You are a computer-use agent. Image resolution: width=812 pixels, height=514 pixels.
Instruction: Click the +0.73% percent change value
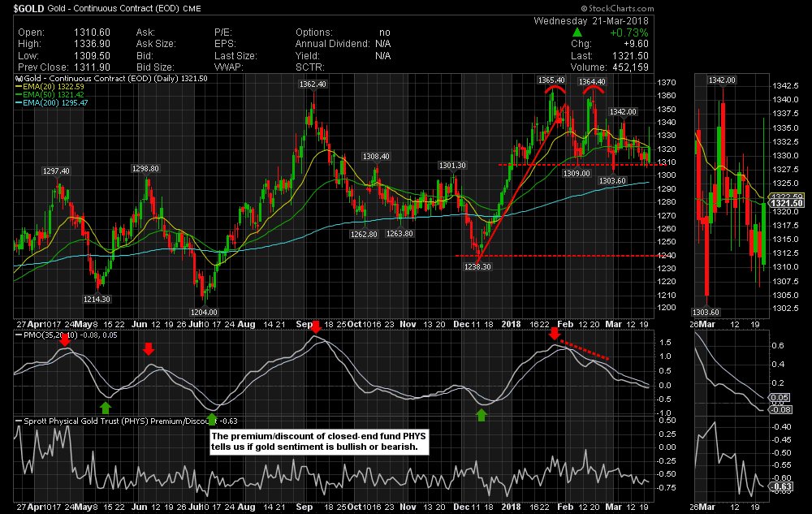[628, 32]
